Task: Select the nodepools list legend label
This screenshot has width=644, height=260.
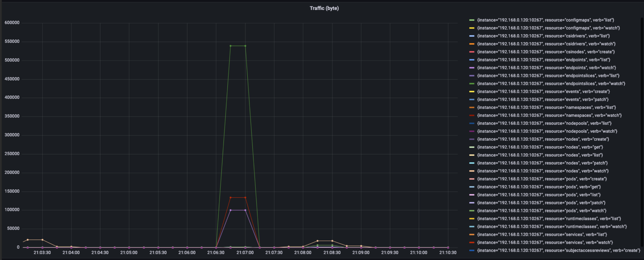Action: [544, 123]
